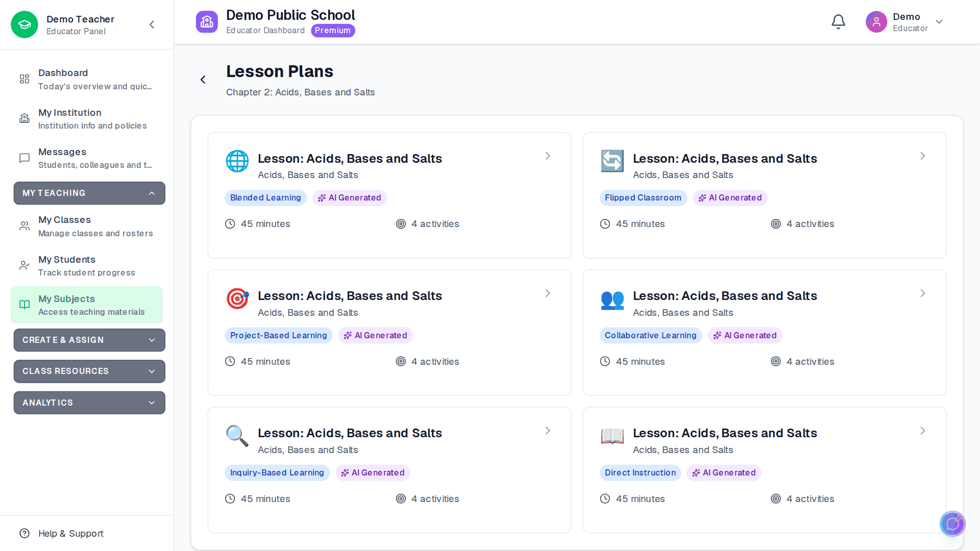Click clock icon on Blended Learning card
Screen dimensions: 980x551
[230, 224]
